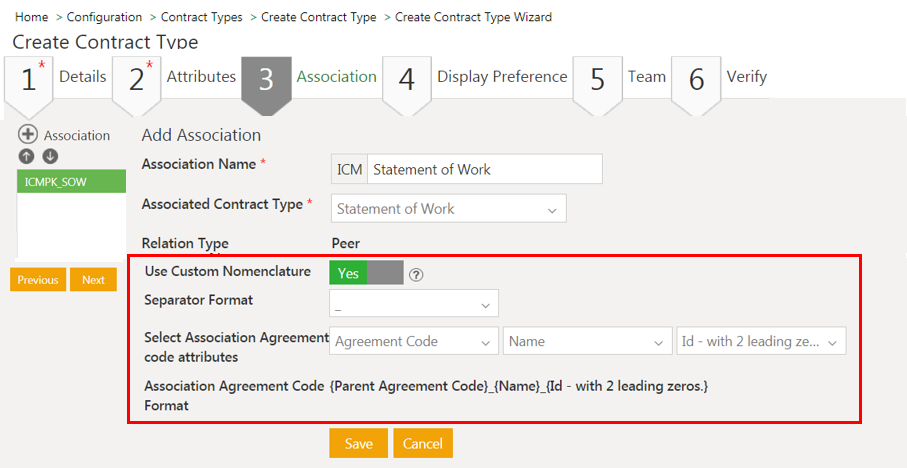907x468 pixels.
Task: Expand the Name attribute dropdown
Action: point(587,342)
